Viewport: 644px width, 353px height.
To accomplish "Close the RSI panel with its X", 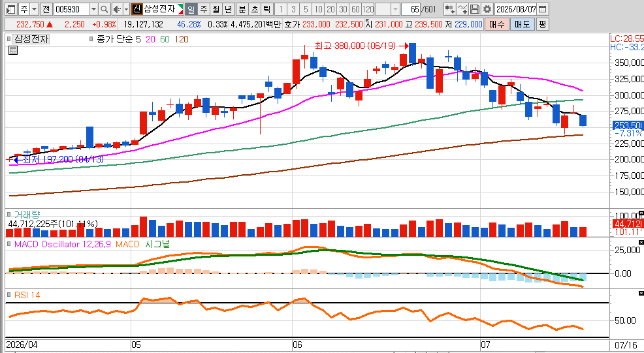I will click(x=641, y=294).
